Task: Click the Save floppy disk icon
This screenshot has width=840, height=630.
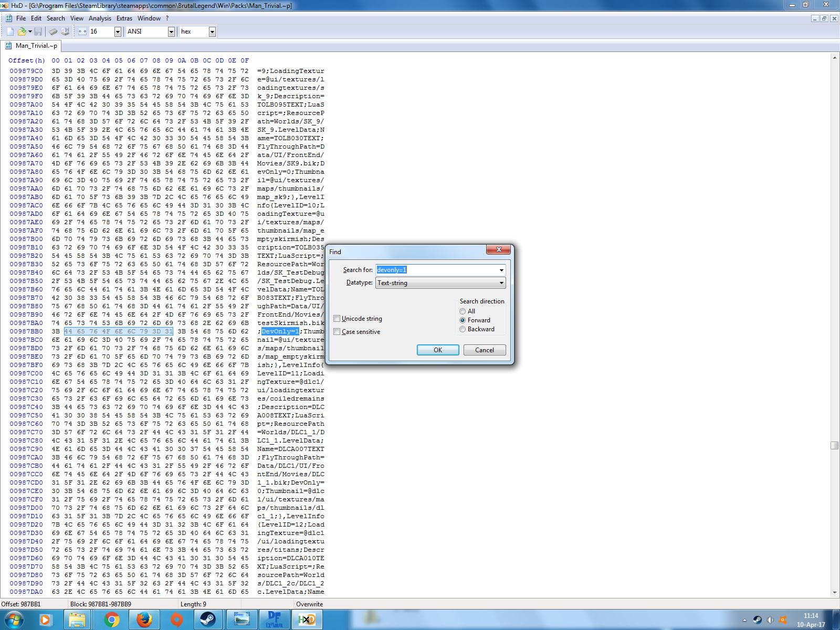Action: click(38, 31)
